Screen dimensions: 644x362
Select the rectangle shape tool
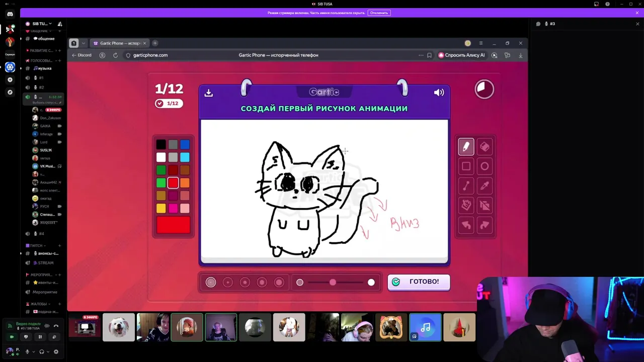pyautogui.click(x=466, y=166)
